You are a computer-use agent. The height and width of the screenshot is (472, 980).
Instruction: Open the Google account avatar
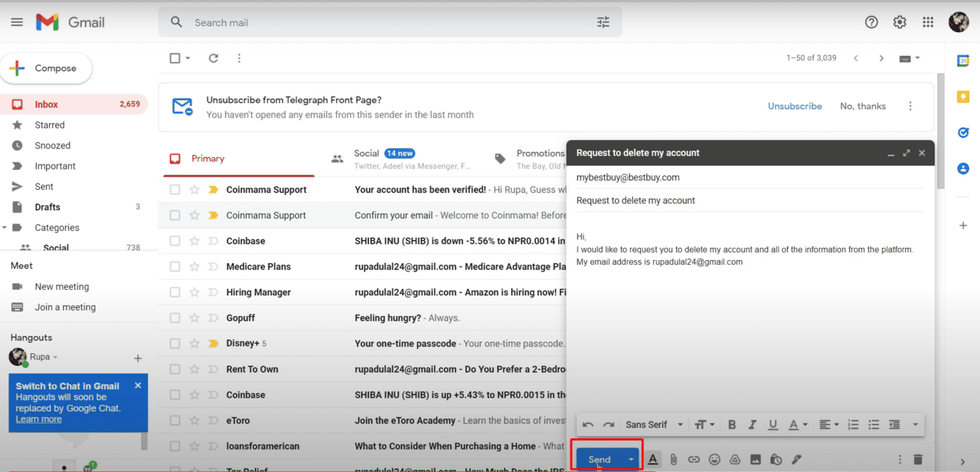pos(959,22)
